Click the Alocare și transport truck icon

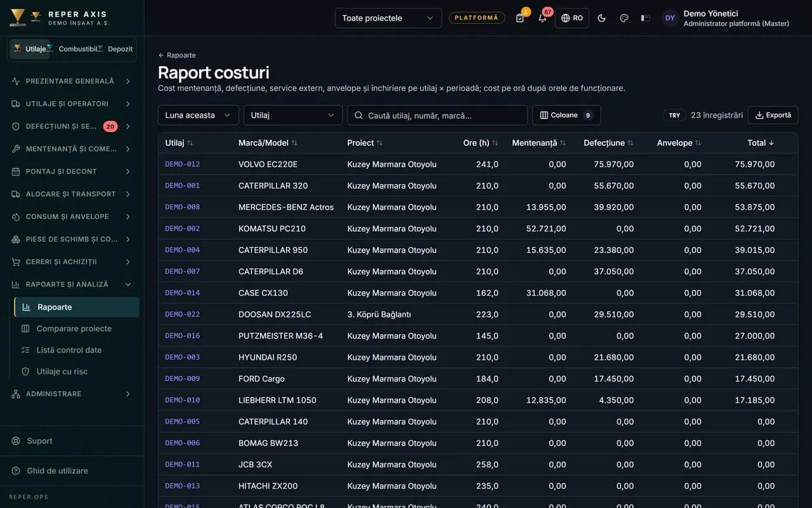pyautogui.click(x=16, y=194)
